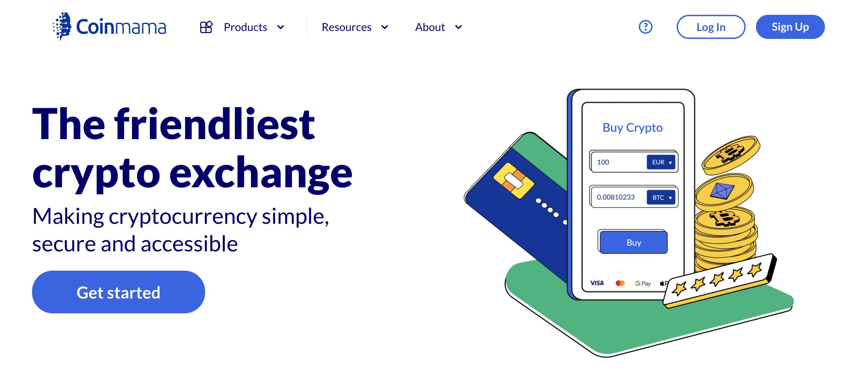Expand the About dropdown menu
The image size is (868, 376).
point(437,27)
